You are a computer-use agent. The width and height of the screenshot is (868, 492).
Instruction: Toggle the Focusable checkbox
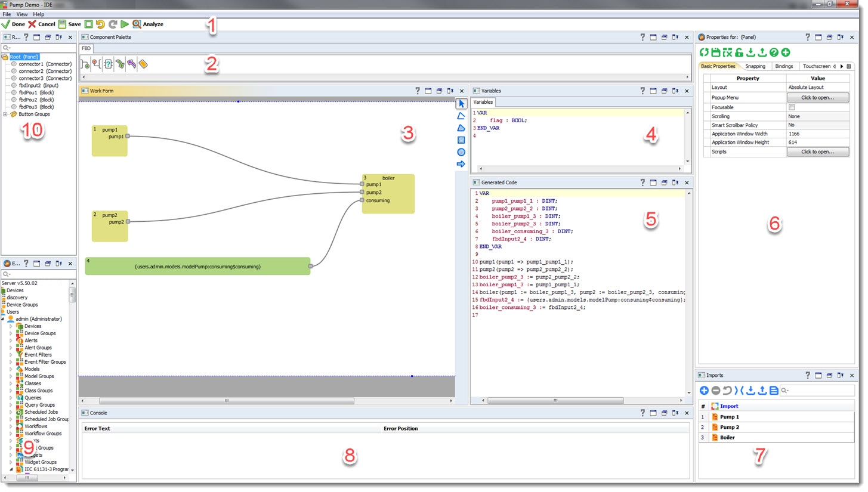[x=792, y=107]
